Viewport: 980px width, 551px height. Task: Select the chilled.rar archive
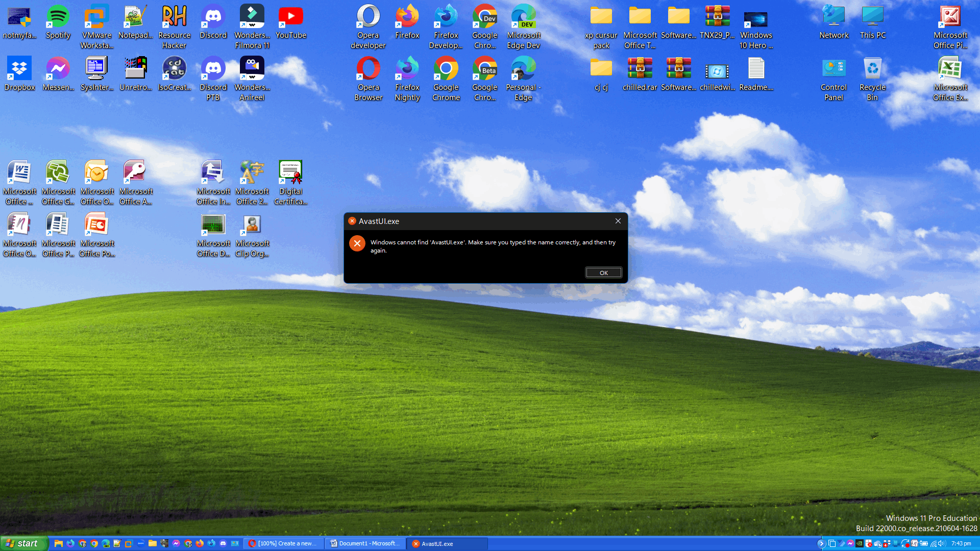point(640,74)
